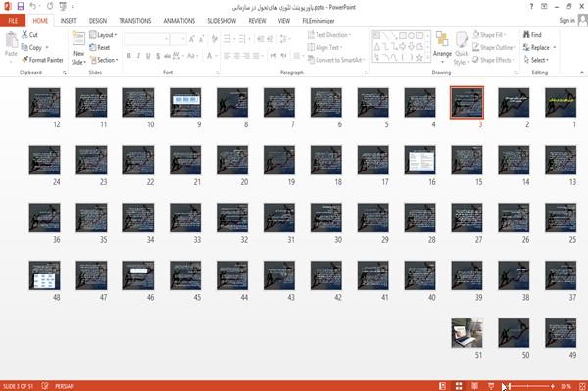The image size is (588, 391).
Task: Switch to the SLIDE SHOW tab
Action: [x=221, y=21]
